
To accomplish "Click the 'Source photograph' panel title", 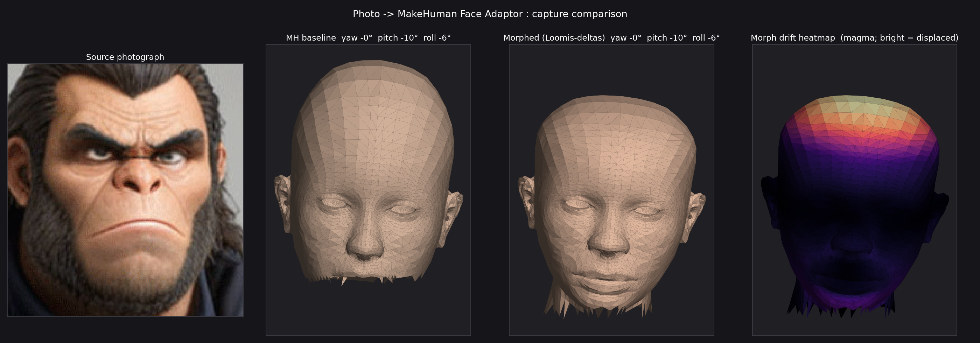I will tap(125, 57).
